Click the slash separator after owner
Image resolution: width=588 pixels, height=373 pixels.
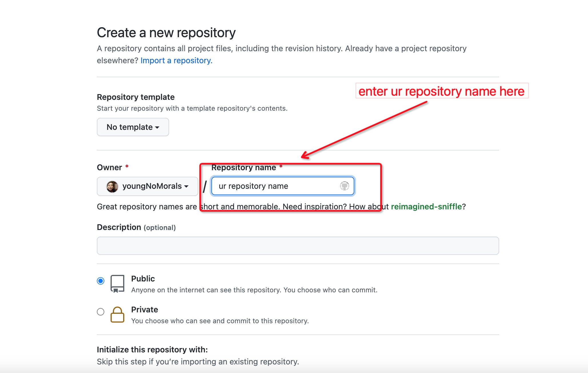pos(205,187)
